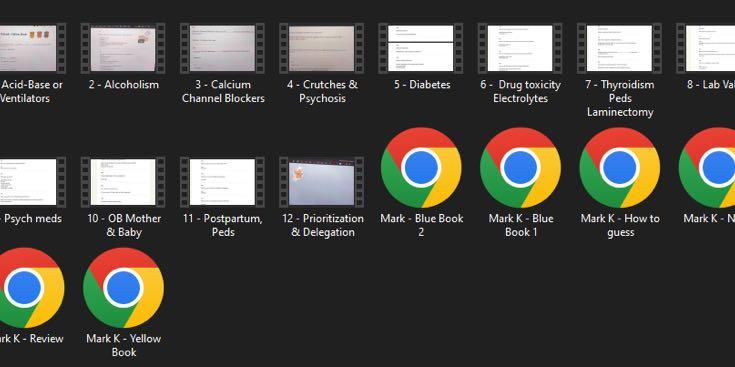Click the partially visible Mark K - N Chrome icon

[x=707, y=168]
